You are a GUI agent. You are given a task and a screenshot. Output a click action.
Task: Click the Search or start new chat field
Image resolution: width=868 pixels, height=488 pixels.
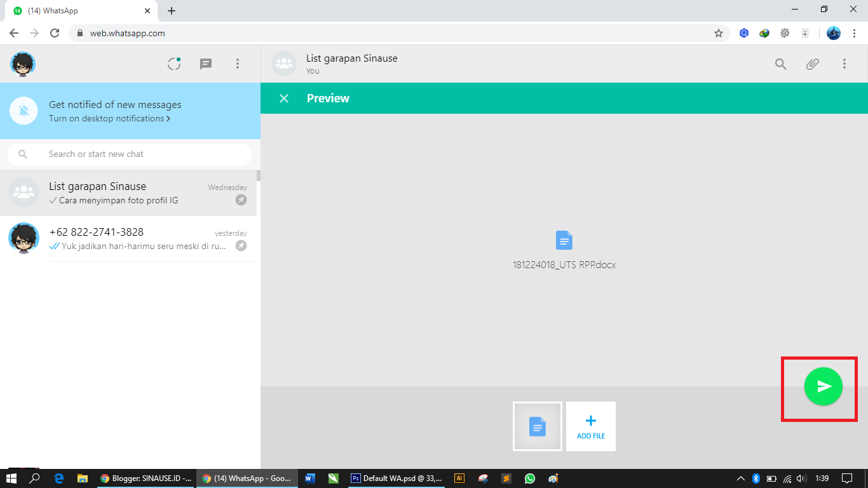(x=130, y=154)
